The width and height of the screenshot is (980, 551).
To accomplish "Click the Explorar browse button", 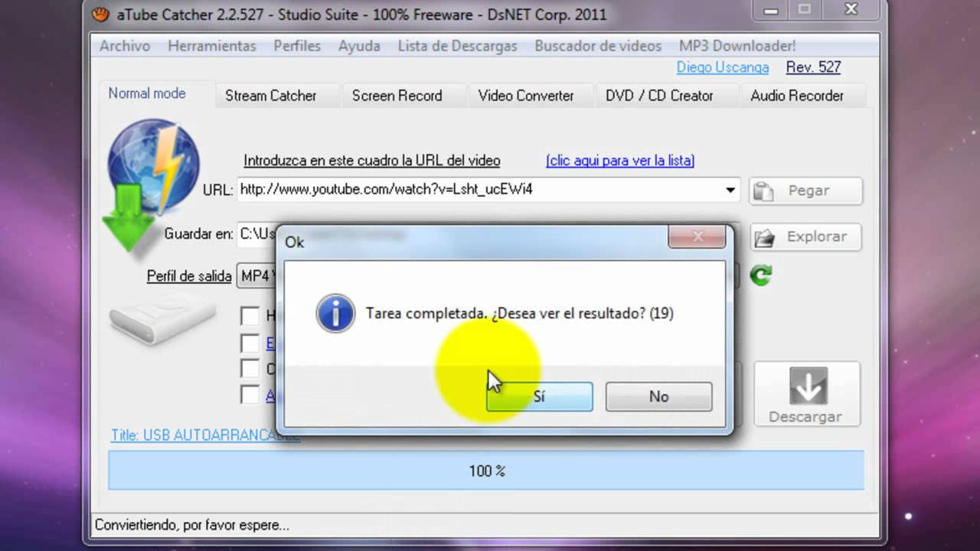I will click(x=805, y=236).
